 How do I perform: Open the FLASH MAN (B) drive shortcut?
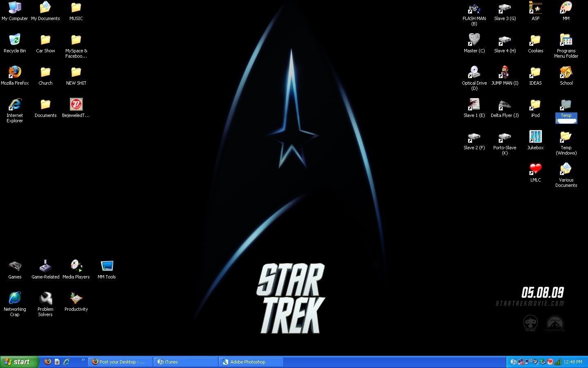click(474, 13)
